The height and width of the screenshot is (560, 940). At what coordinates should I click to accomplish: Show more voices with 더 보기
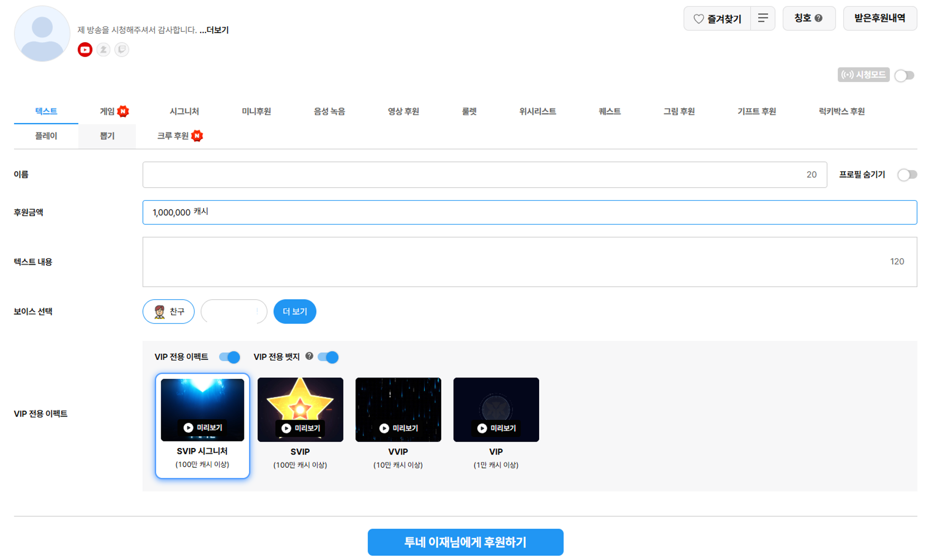(x=295, y=312)
